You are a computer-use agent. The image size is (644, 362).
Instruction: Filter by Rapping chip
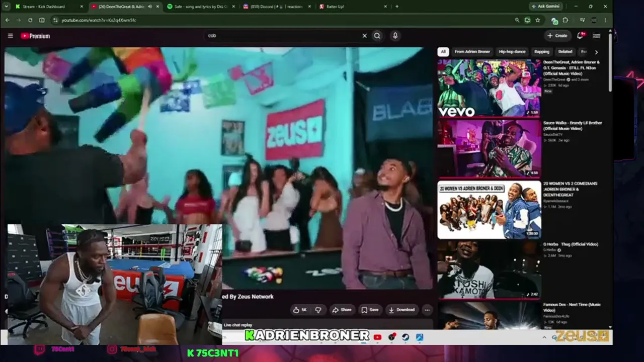(542, 52)
